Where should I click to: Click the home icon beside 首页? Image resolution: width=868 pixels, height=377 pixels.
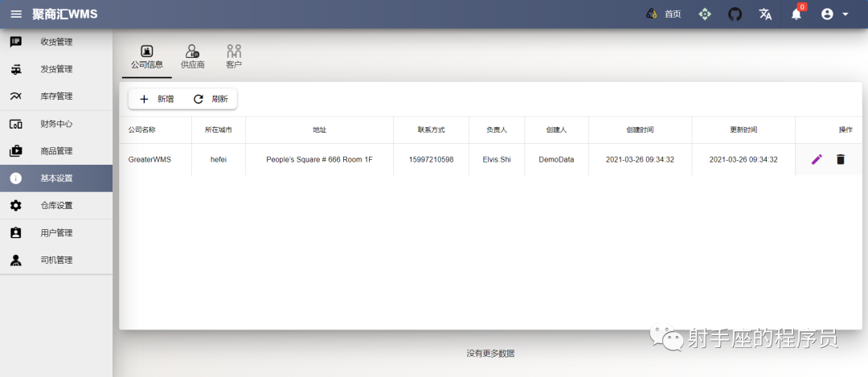click(x=652, y=14)
